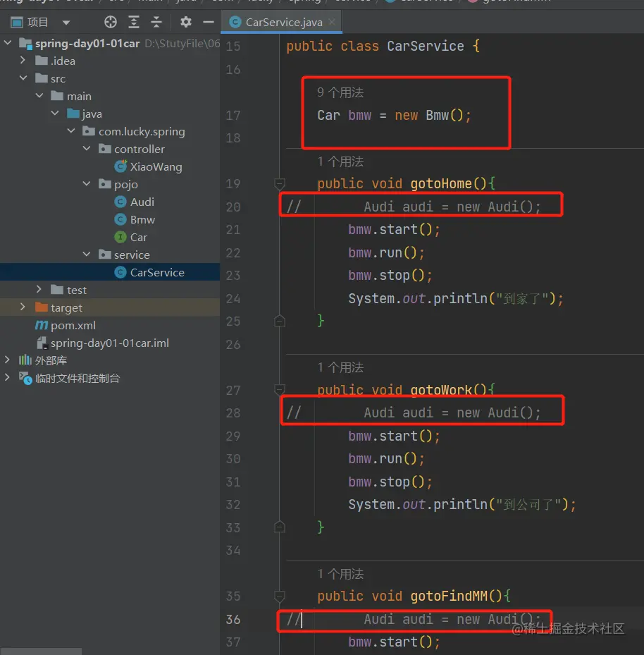Collapse the service package
The height and width of the screenshot is (655, 644).
pyautogui.click(x=87, y=255)
